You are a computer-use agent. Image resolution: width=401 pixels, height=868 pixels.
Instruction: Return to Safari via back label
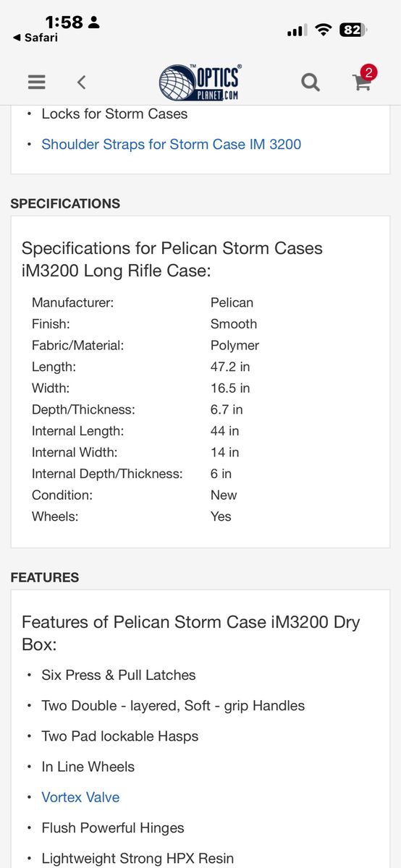pos(35,38)
